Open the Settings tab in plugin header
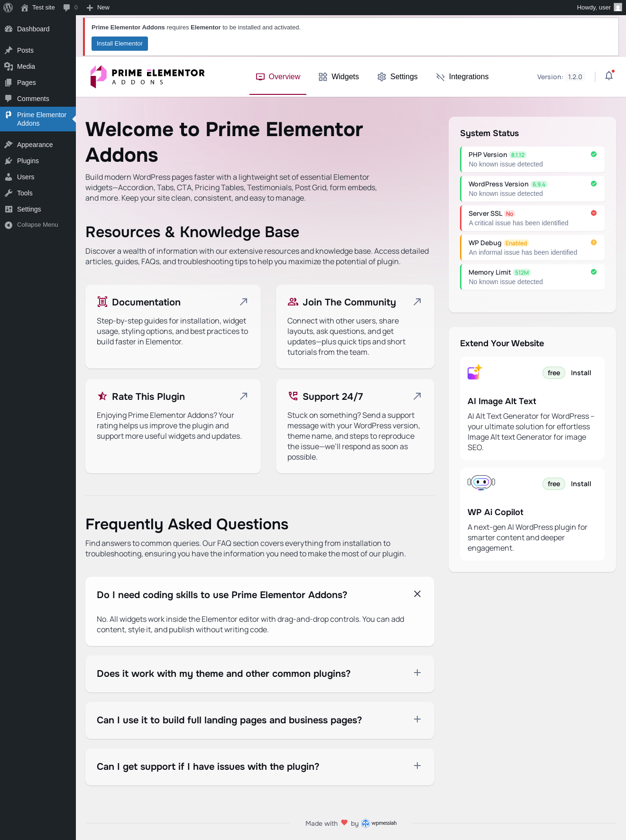The image size is (626, 840). pos(397,77)
